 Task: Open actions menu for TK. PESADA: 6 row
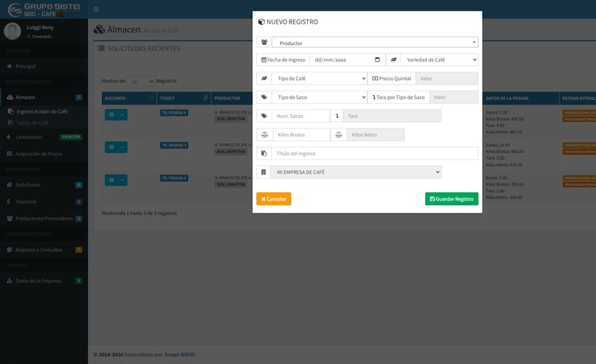[x=116, y=180]
